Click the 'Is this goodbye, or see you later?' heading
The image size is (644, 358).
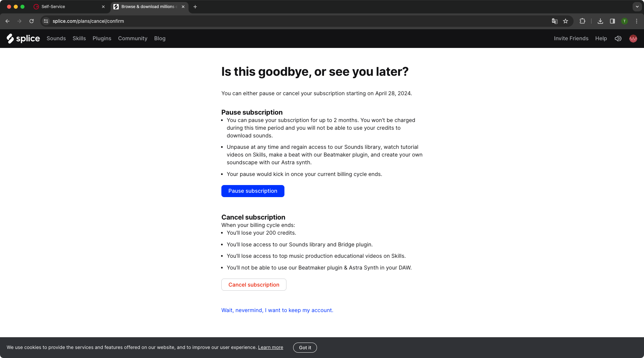pyautogui.click(x=315, y=72)
